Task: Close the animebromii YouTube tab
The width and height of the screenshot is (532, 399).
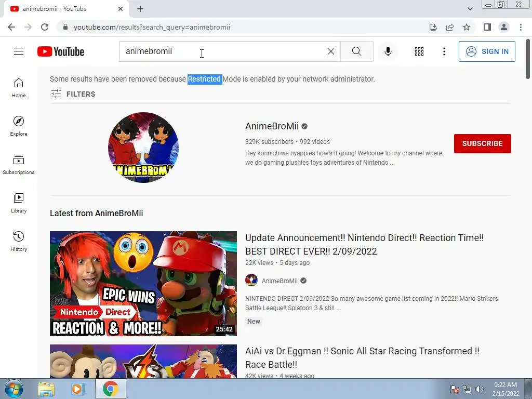Action: (121, 9)
